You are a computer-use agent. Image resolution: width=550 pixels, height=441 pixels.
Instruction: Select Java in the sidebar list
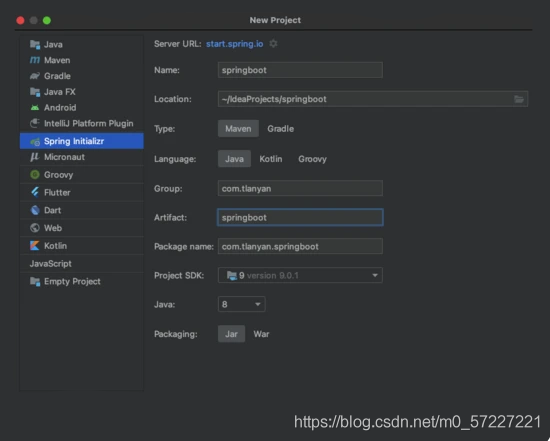click(x=82, y=44)
